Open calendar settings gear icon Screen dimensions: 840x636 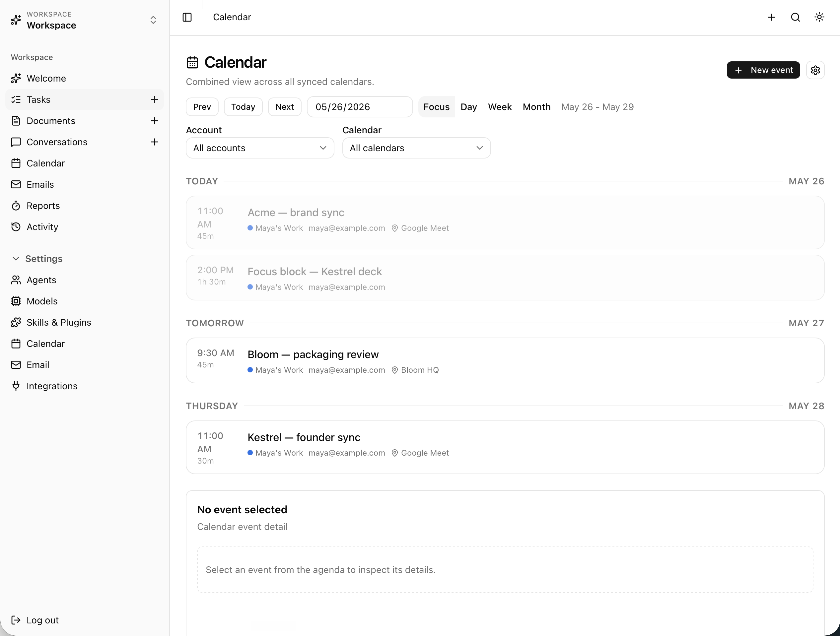click(x=815, y=70)
